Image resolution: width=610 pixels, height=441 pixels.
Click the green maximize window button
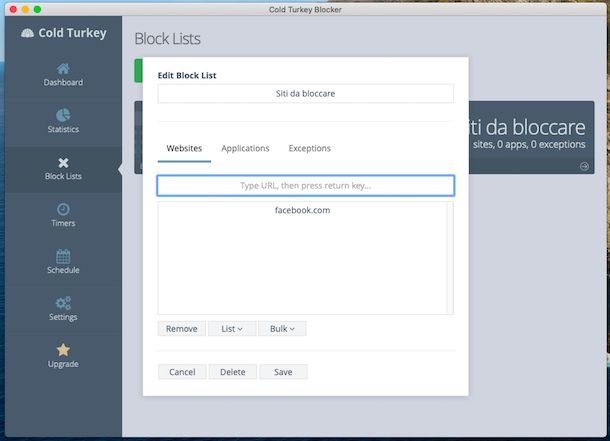[37, 9]
